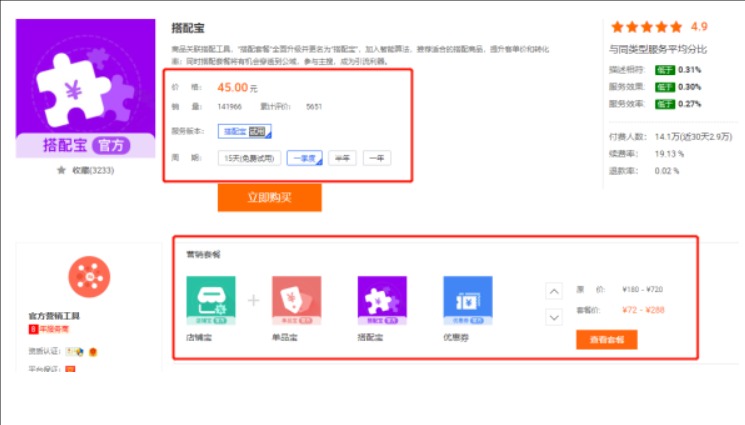
Task: Click the 店铺宝 label under the green icon
Action: click(x=199, y=337)
